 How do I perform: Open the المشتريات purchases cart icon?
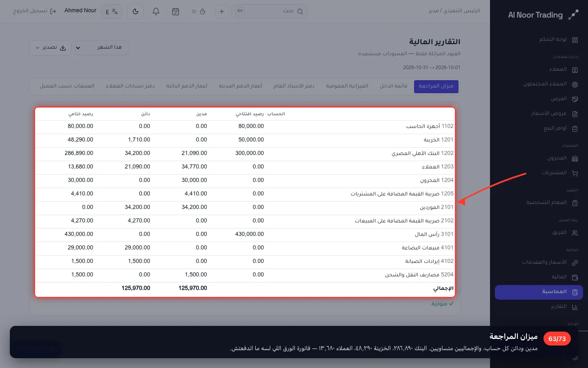pyautogui.click(x=575, y=173)
